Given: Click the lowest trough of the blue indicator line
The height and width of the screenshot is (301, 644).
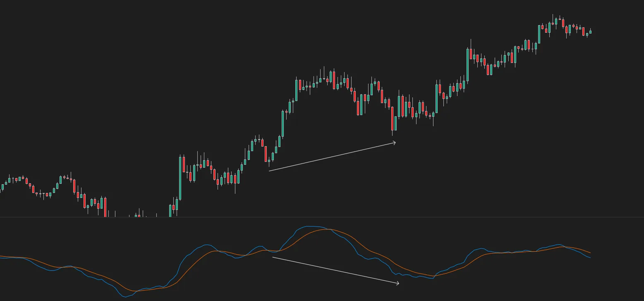Looking at the screenshot, I should pyautogui.click(x=126, y=296).
